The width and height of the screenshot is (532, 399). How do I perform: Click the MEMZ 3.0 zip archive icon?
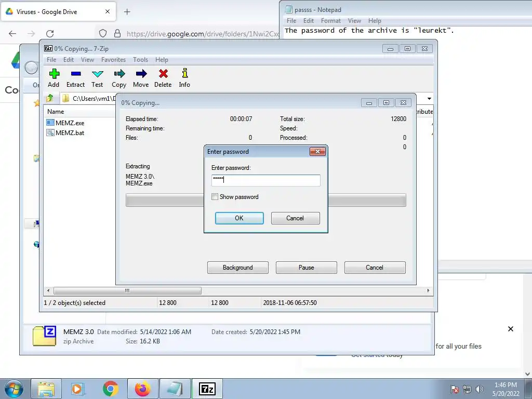point(44,336)
